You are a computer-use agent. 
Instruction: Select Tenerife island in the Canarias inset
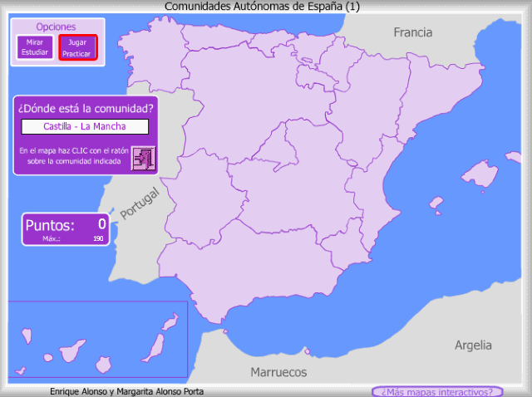tap(71, 350)
